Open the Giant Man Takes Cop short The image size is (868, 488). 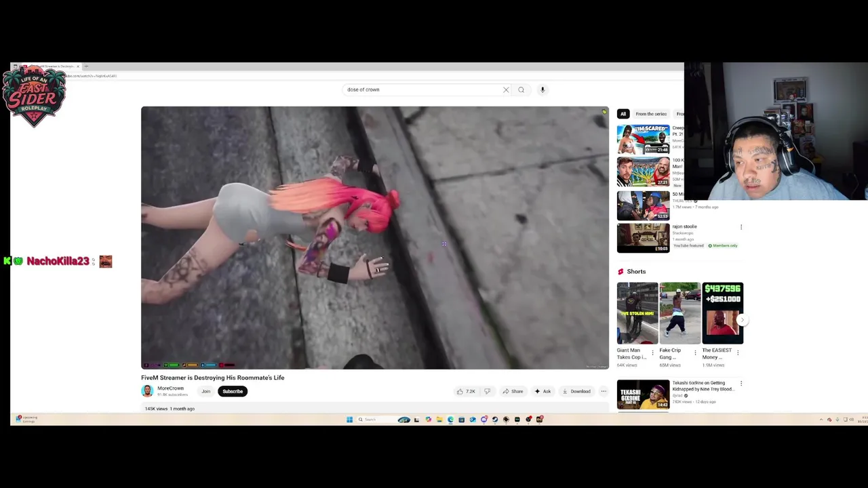[637, 313]
